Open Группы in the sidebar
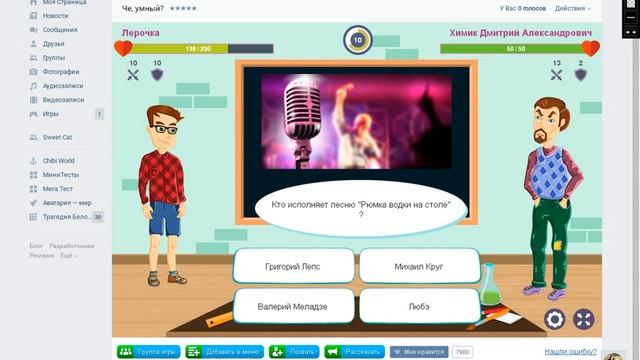Image resolution: width=640 pixels, height=360 pixels. point(54,58)
